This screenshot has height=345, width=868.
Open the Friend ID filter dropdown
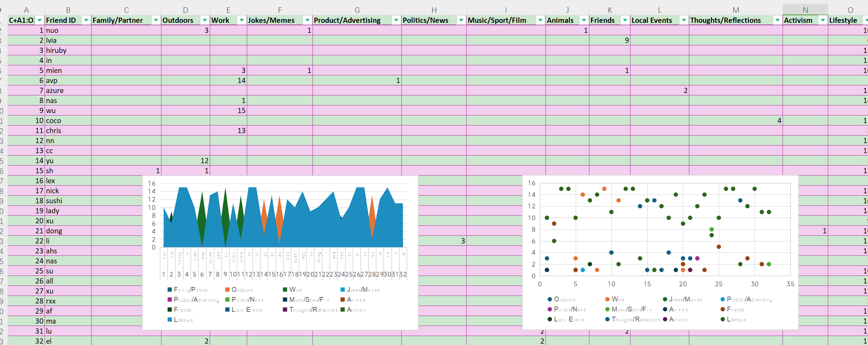[x=86, y=20]
